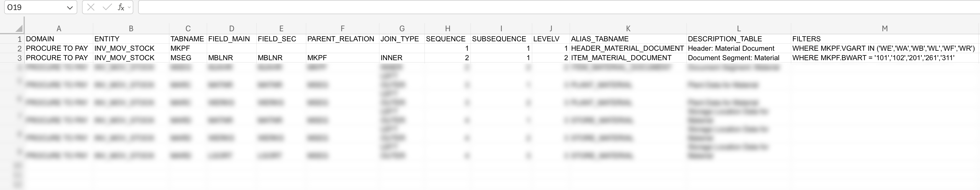Select column A header

pos(59,29)
